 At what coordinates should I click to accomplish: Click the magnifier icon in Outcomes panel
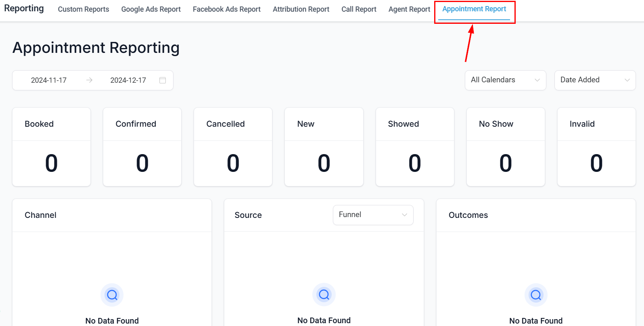click(536, 295)
